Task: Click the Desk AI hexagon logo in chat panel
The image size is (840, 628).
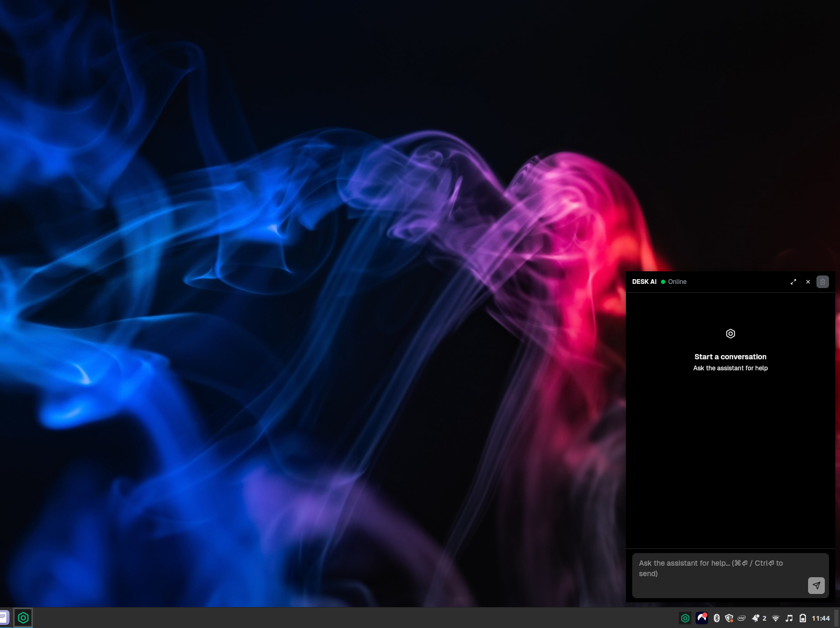Action: (x=731, y=334)
